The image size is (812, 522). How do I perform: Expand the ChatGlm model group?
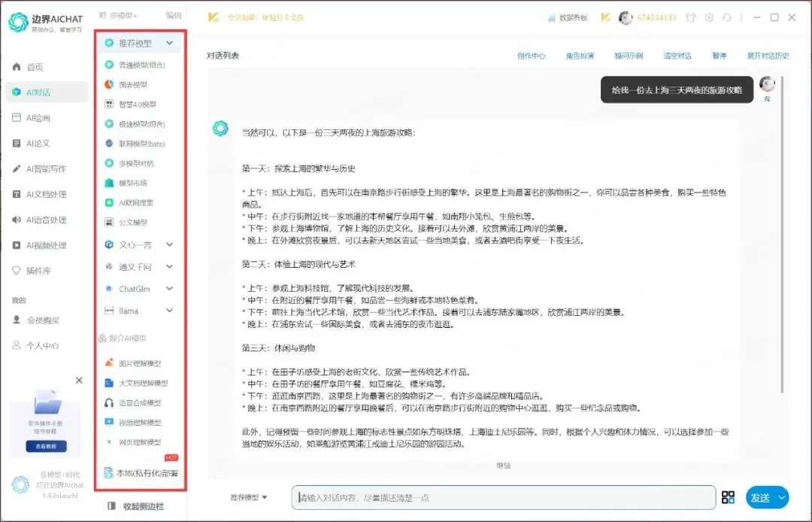pyautogui.click(x=169, y=289)
